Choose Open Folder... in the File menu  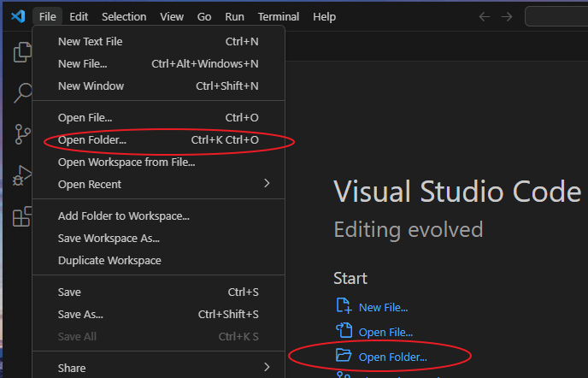[92, 139]
